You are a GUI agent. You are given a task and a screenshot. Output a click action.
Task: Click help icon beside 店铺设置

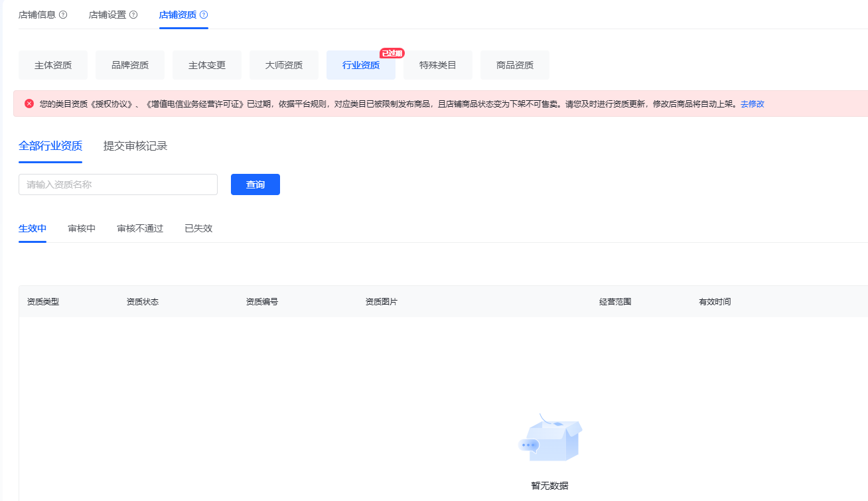click(x=133, y=15)
